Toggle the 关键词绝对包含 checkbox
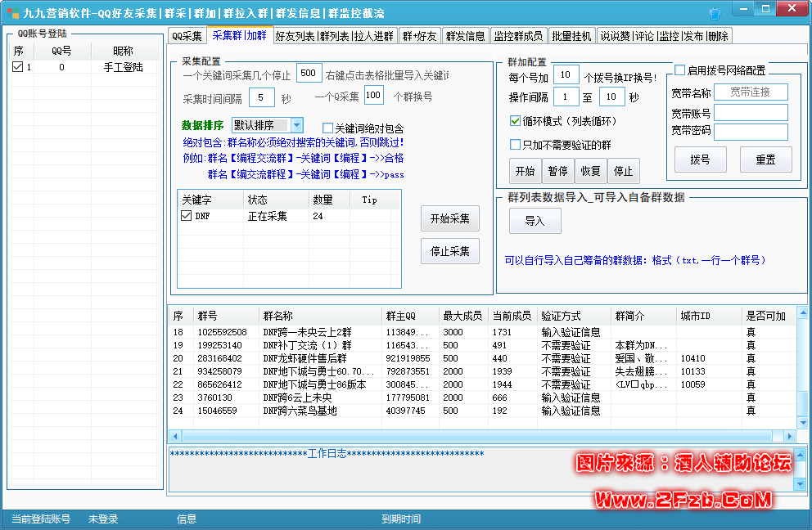Viewport: 812px width, 530px height. pos(327,128)
